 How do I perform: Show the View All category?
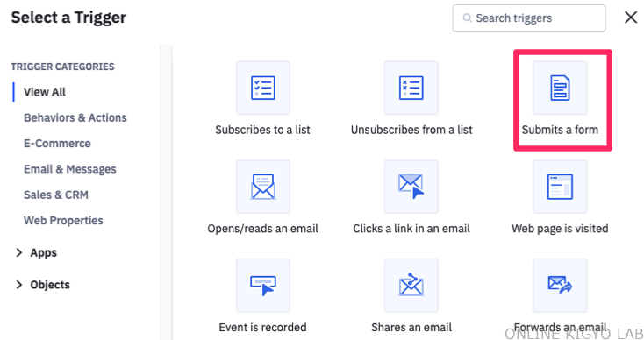45,92
